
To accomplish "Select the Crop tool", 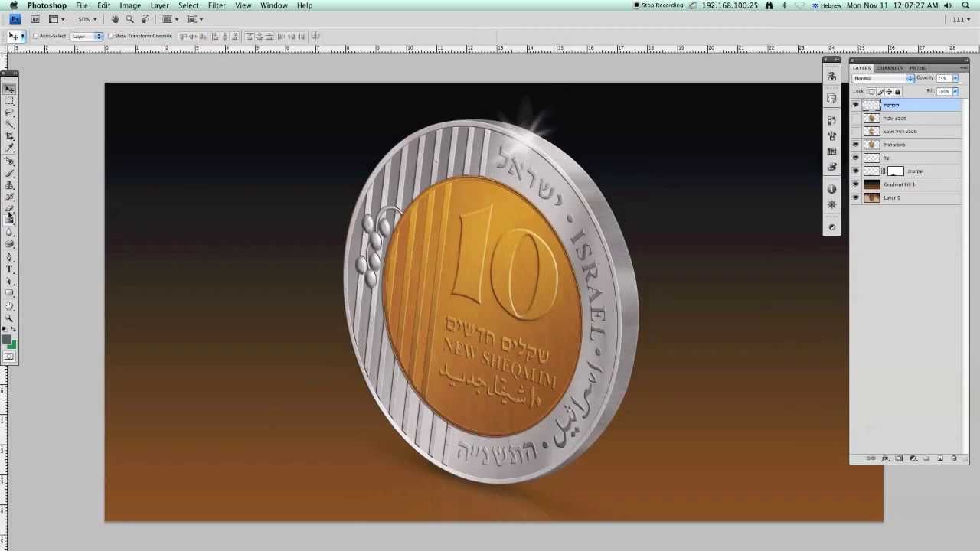I will click(9, 136).
